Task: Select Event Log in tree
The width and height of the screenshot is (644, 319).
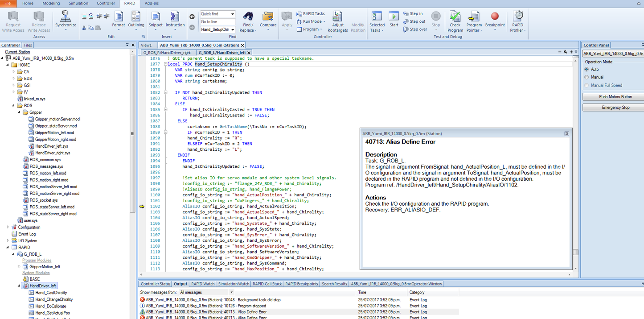Action: (x=27, y=234)
